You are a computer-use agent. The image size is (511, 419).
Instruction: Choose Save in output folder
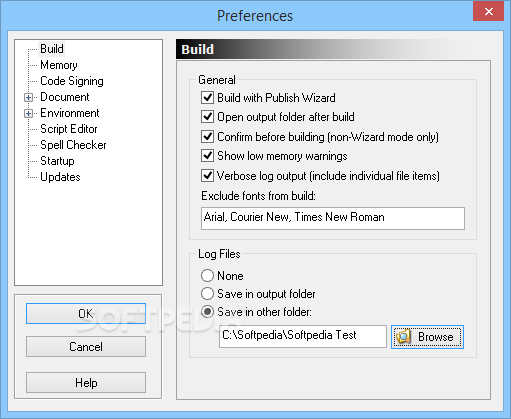tap(207, 294)
